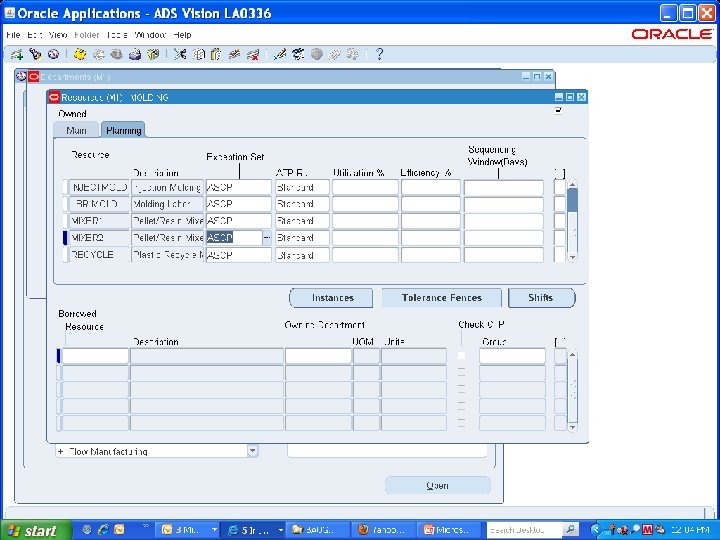
Task: Open the taskbar dropdown next to 3 Mi... group
Action: (214, 530)
